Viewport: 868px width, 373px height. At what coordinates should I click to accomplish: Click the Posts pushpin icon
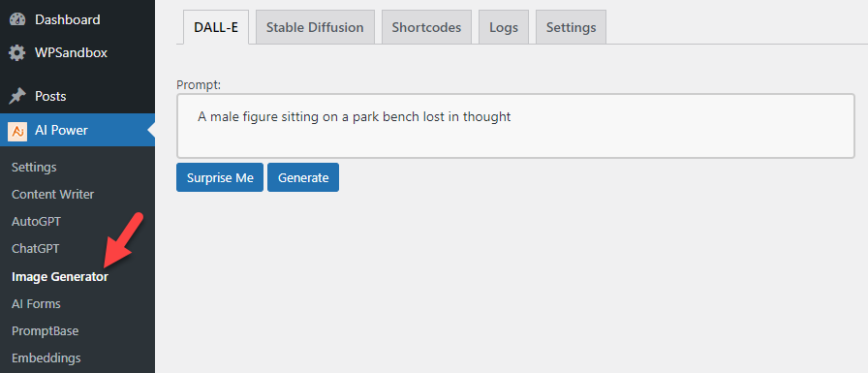17,96
